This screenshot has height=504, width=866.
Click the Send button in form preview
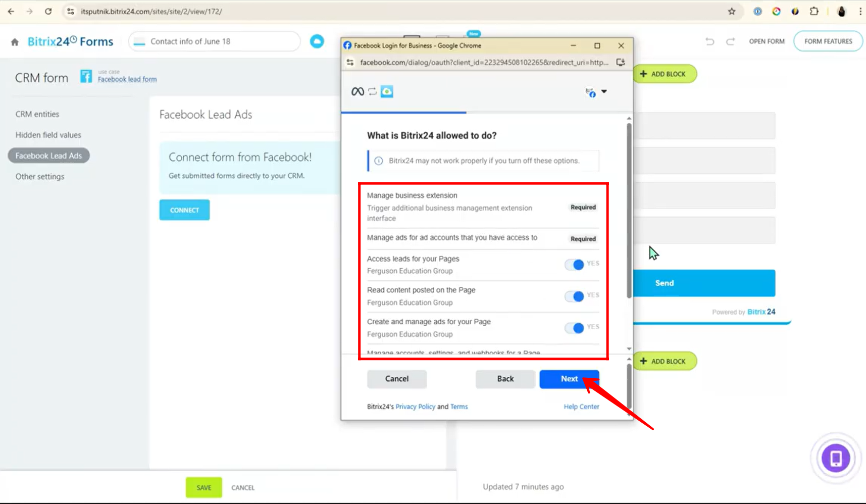704,283
